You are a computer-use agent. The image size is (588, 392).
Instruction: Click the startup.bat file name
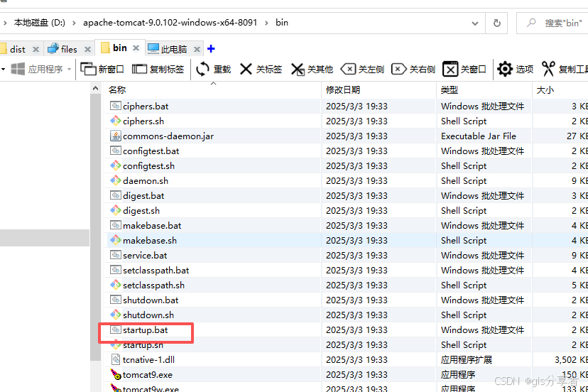coord(145,330)
